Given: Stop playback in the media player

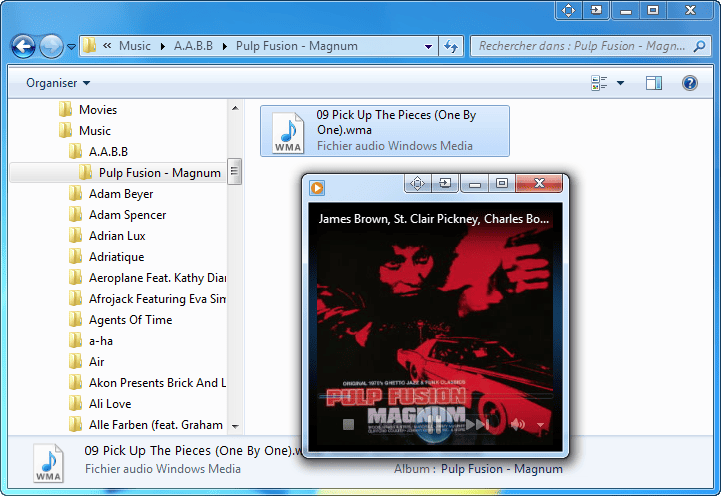Looking at the screenshot, I should 349,424.
